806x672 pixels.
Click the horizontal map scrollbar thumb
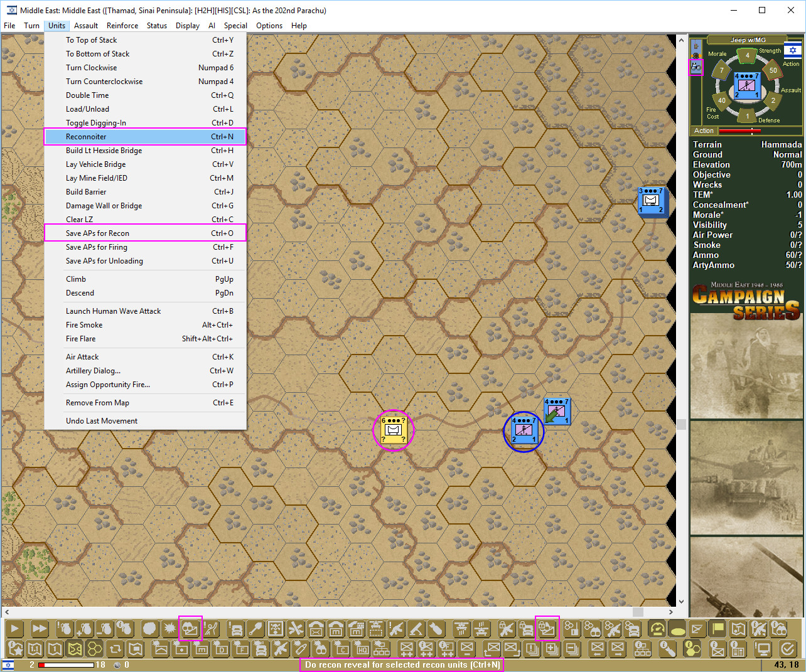638,612
